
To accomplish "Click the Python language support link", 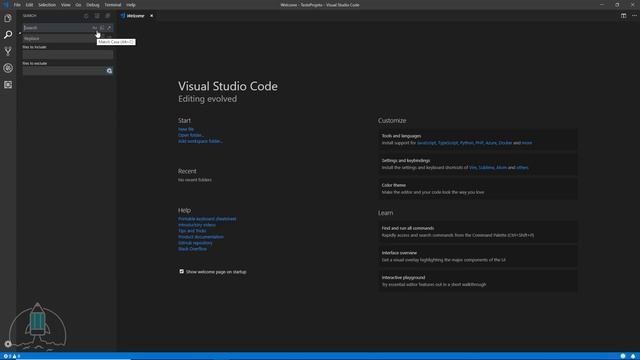I will [x=466, y=143].
